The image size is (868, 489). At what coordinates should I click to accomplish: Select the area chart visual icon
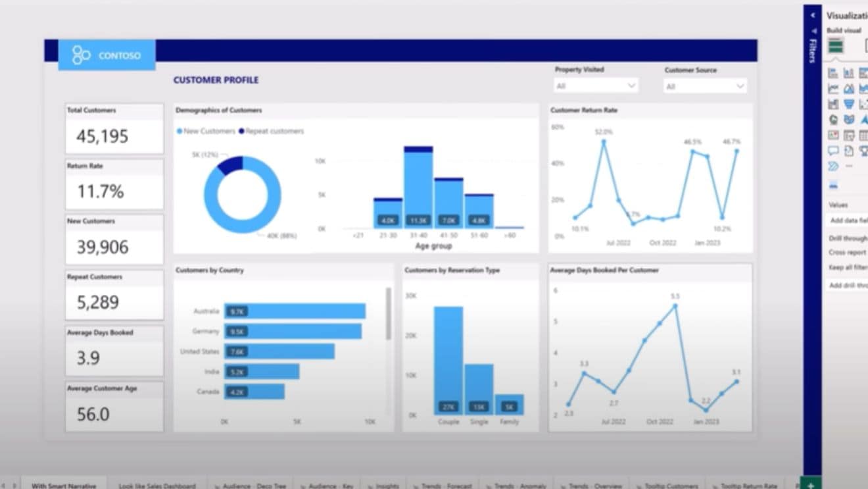849,89
